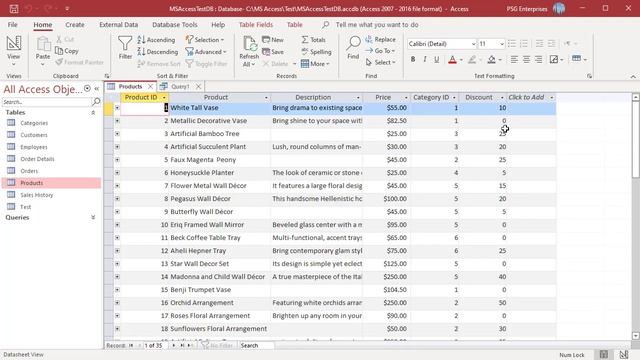Collapse the Tables group
The width and height of the screenshot is (640, 360).
pos(93,112)
